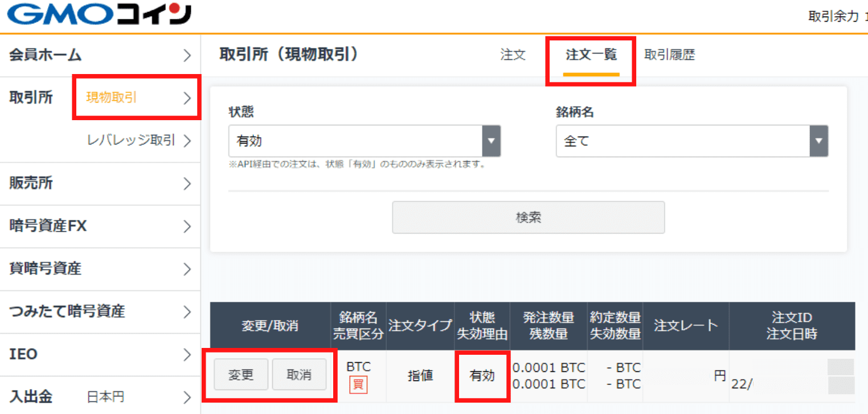This screenshot has width=868, height=414.
Task: Click the 検索 button
Action: click(528, 217)
